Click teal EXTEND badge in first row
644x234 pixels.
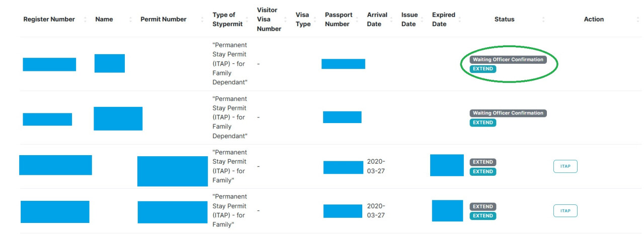point(483,69)
